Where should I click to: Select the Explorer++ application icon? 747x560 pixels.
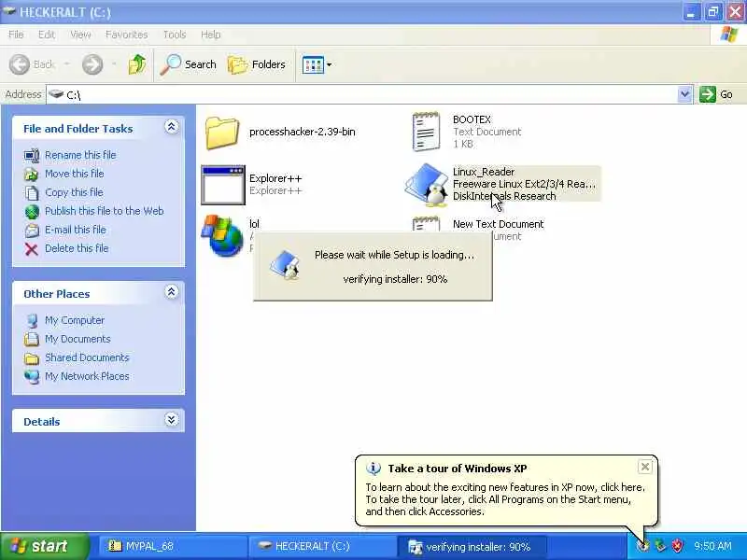(x=223, y=185)
